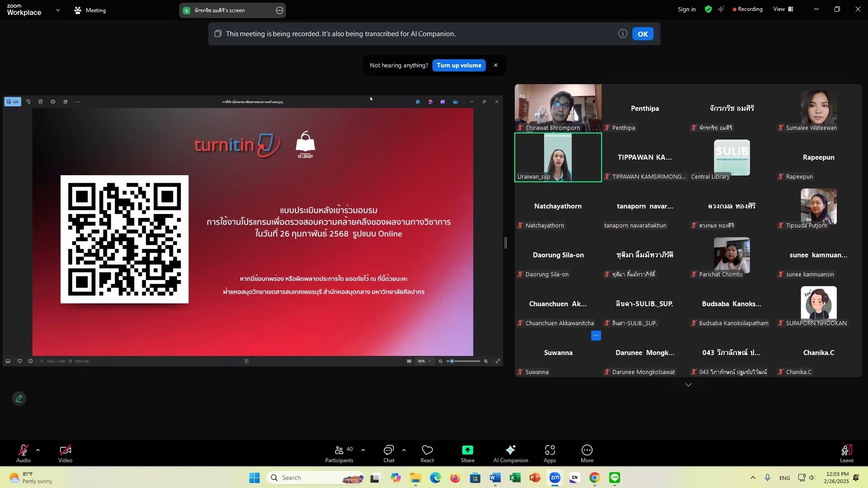Click the rotate icon in shared photo viewer
The width and height of the screenshot is (868, 488).
pos(28,102)
